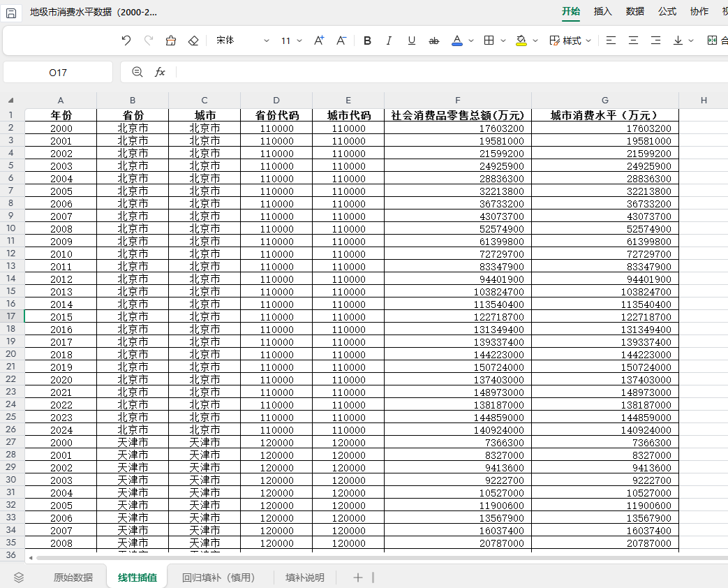Decrease font size with A- icon
This screenshot has height=588, width=728.
coord(341,41)
